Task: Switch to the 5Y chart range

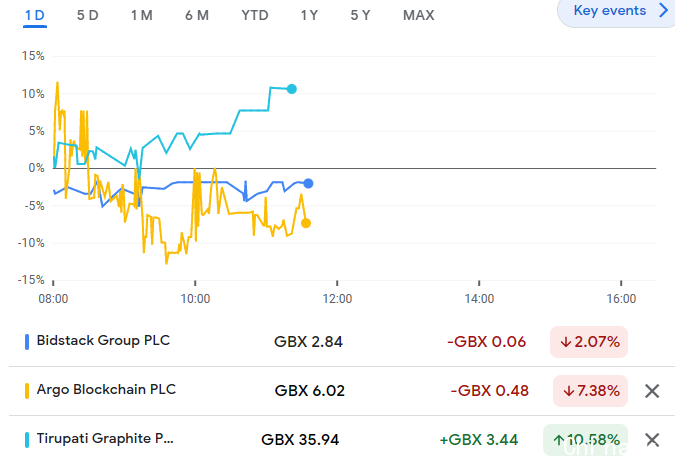Action: pyautogui.click(x=360, y=16)
